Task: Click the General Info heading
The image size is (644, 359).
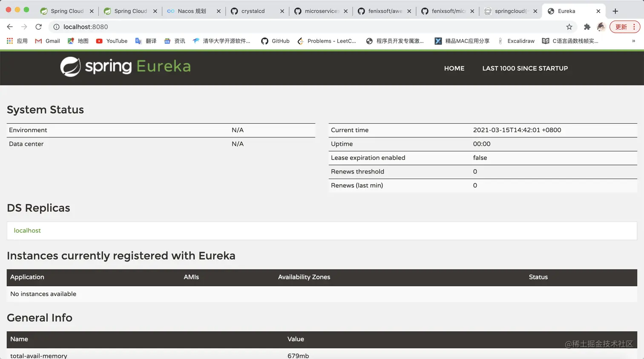Action: coord(40,318)
